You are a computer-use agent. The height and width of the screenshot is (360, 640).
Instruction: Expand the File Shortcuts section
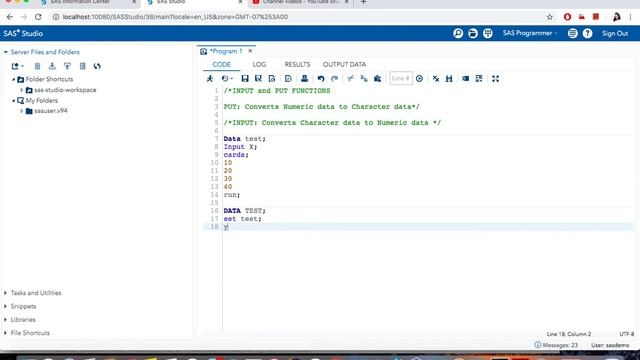(5, 333)
